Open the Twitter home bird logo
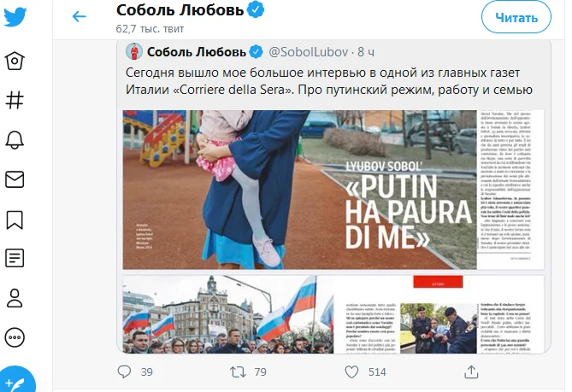This screenshot has height=392, width=572. [15, 17]
